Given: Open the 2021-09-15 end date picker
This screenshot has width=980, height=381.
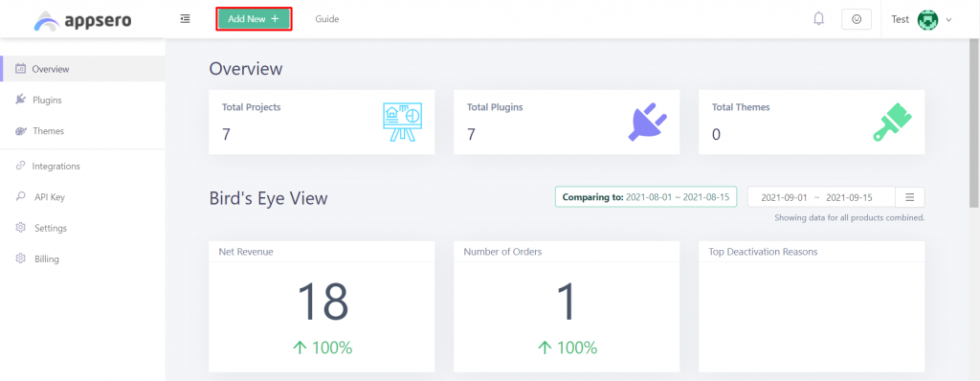Looking at the screenshot, I should (x=849, y=197).
